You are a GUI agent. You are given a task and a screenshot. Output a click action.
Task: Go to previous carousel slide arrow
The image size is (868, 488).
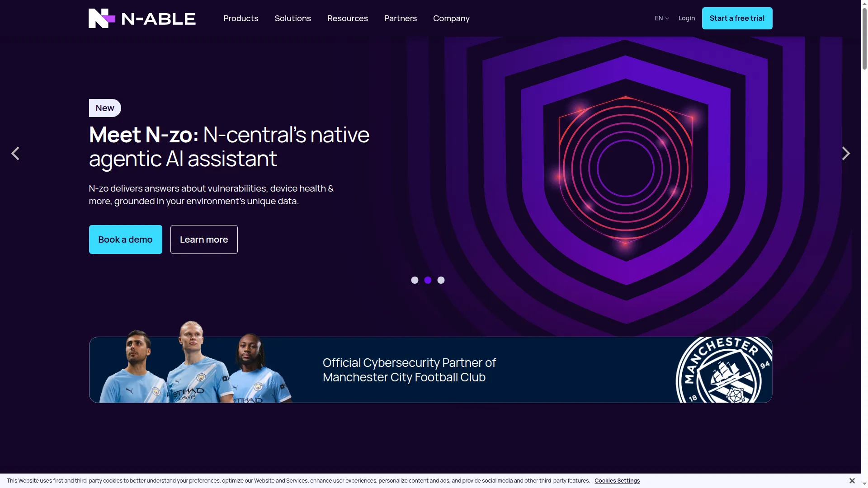(15, 154)
